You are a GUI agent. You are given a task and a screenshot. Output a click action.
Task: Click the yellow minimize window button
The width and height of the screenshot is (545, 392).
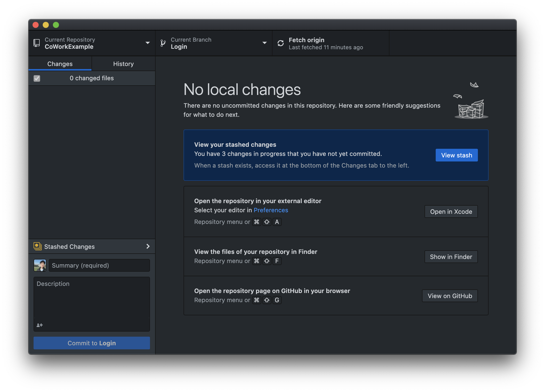click(46, 25)
